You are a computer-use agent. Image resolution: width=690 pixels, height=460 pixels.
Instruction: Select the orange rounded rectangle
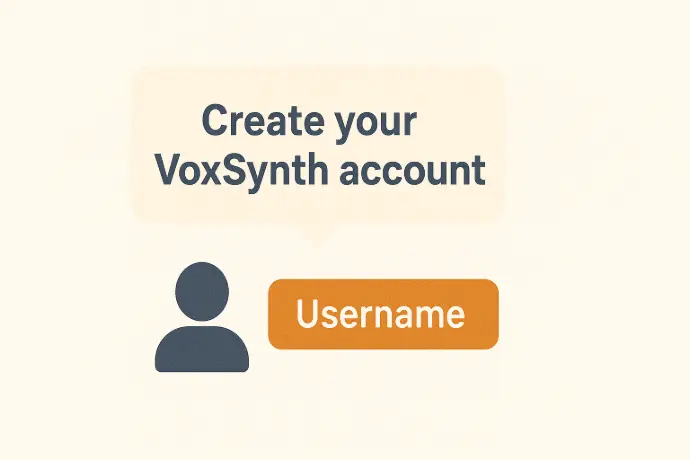tap(383, 314)
